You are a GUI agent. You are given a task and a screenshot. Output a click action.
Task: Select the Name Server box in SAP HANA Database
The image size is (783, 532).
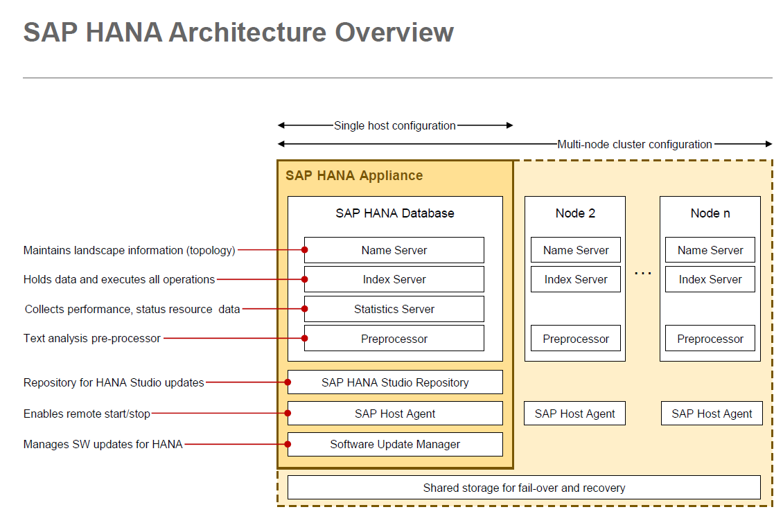pos(394,250)
